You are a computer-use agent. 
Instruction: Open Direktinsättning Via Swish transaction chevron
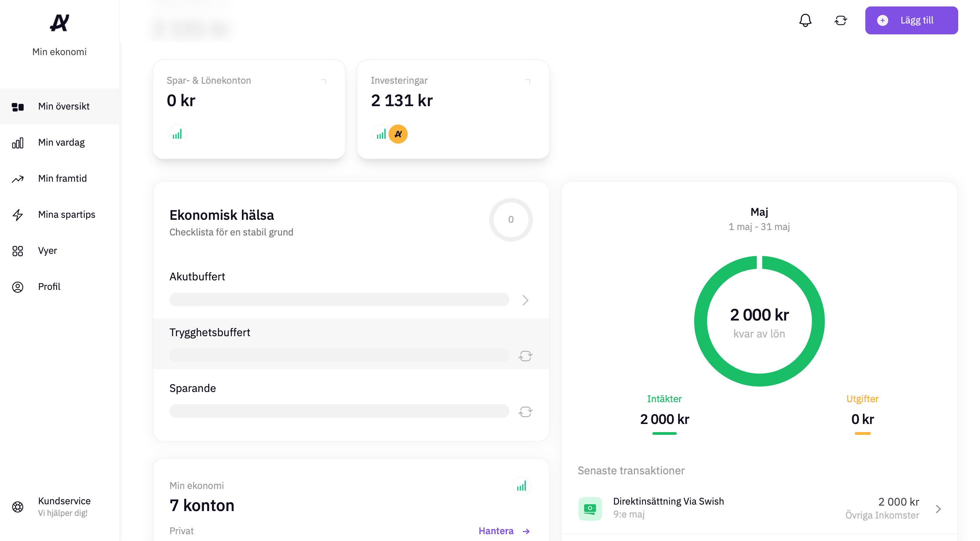(x=938, y=509)
